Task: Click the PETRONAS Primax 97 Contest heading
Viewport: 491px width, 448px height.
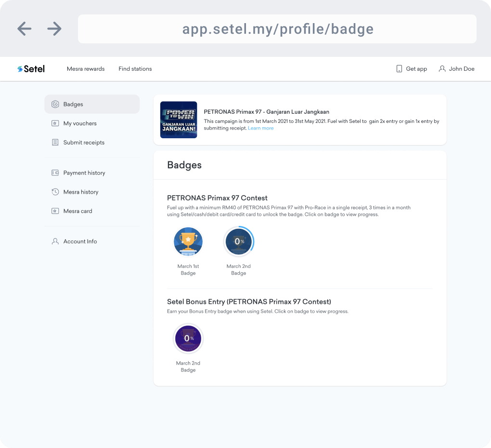Action: [217, 198]
